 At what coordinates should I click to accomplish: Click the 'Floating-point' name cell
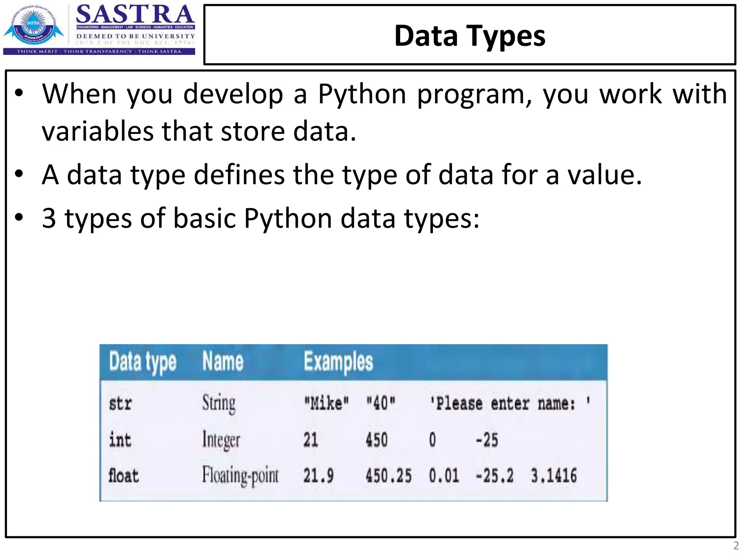point(240,476)
